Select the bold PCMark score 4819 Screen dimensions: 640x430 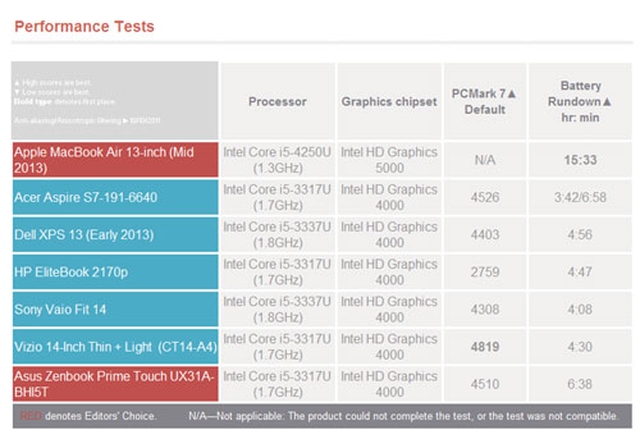[x=485, y=347]
